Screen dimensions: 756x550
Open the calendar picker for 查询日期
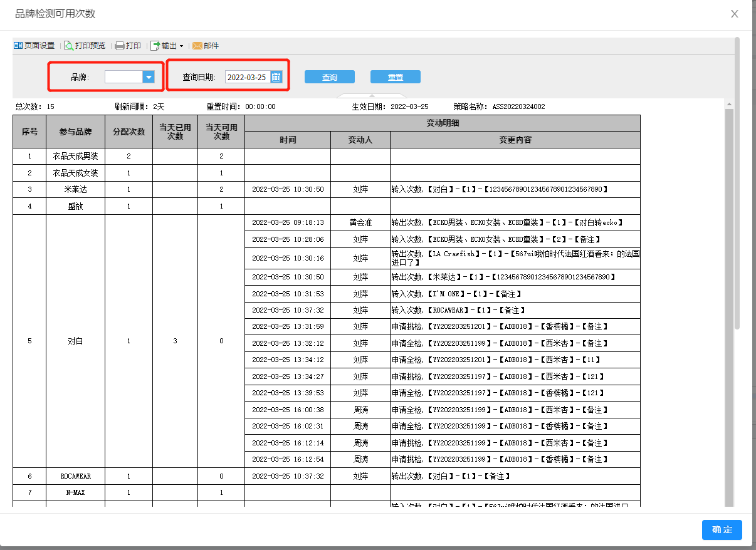[276, 77]
